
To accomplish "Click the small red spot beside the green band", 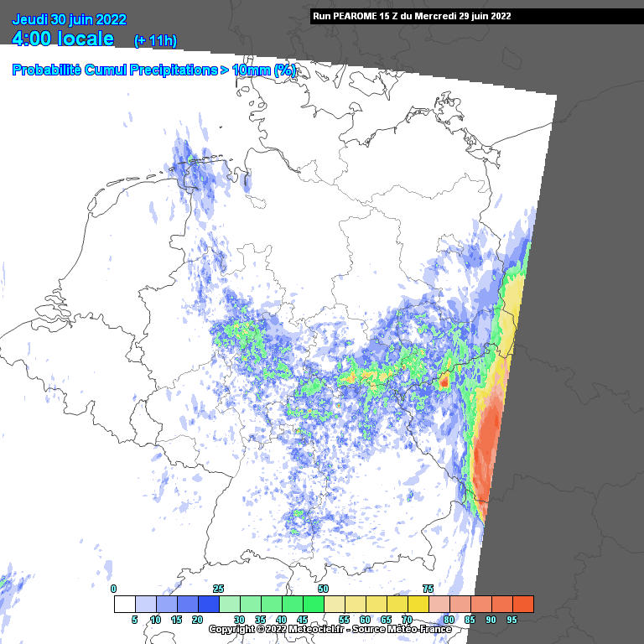I will tap(444, 382).
